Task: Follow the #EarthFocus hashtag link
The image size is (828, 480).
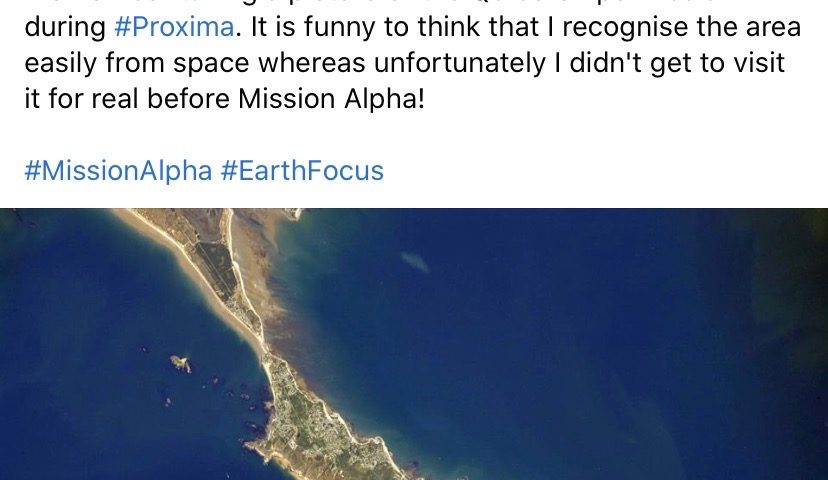Action: [x=302, y=170]
